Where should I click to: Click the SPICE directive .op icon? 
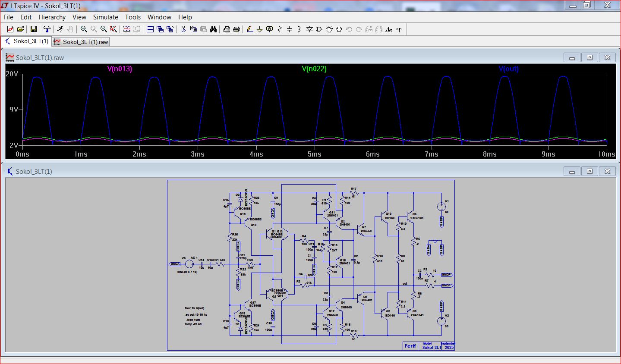[x=399, y=29]
